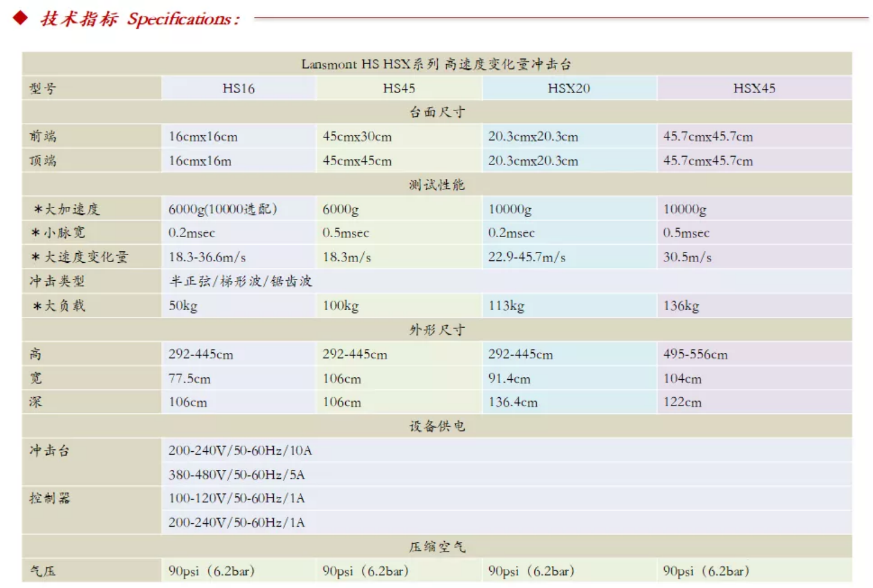Click the '外形尺寸' section header
Image resolution: width=873 pixels, height=588 pixels.
point(437,330)
